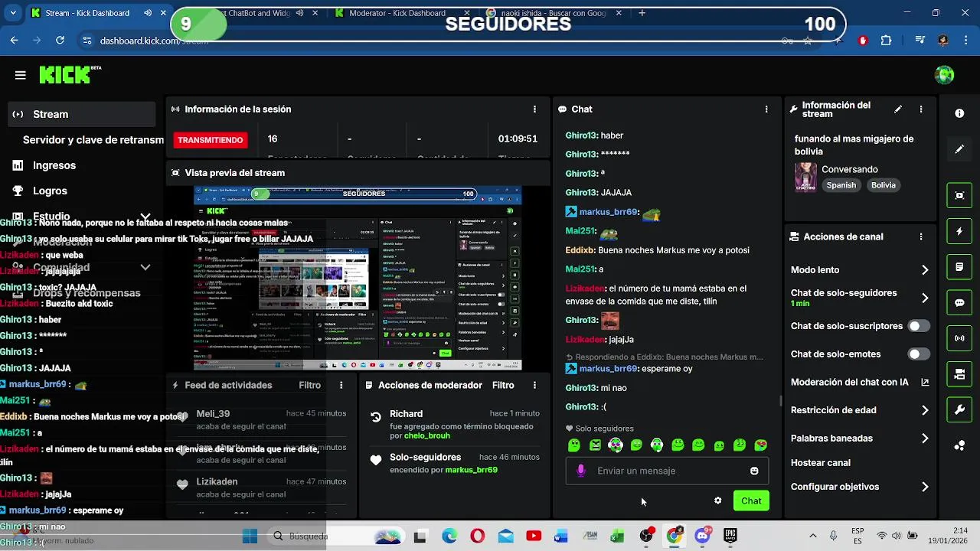Click the Conversando category thumbnail
Image resolution: width=980 pixels, height=551 pixels.
[805, 177]
